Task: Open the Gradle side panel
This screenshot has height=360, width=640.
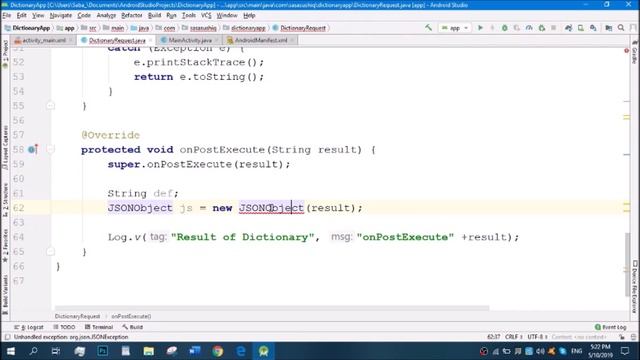Action: [x=635, y=53]
